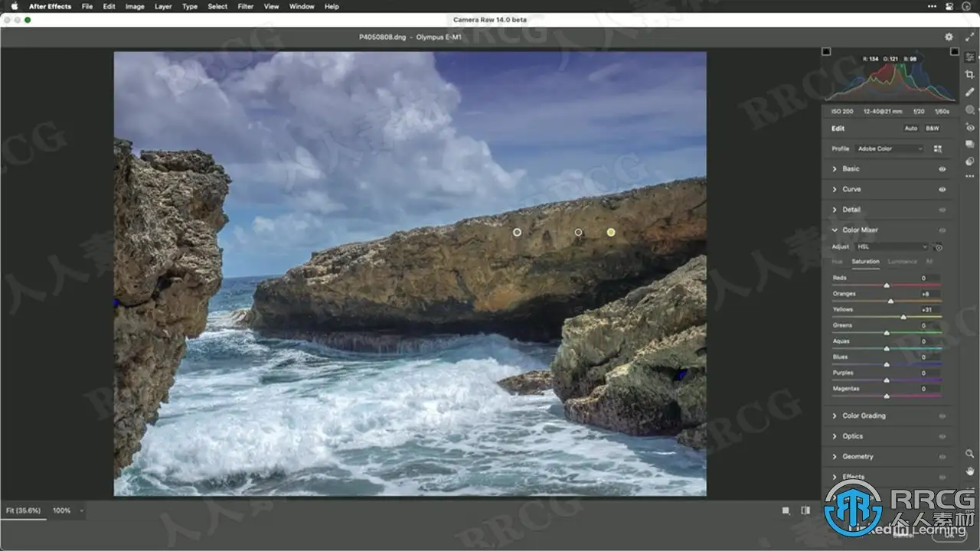The image size is (980, 551).
Task: Activate Color Mixer targeted adjustment tool
Action: [938, 246]
